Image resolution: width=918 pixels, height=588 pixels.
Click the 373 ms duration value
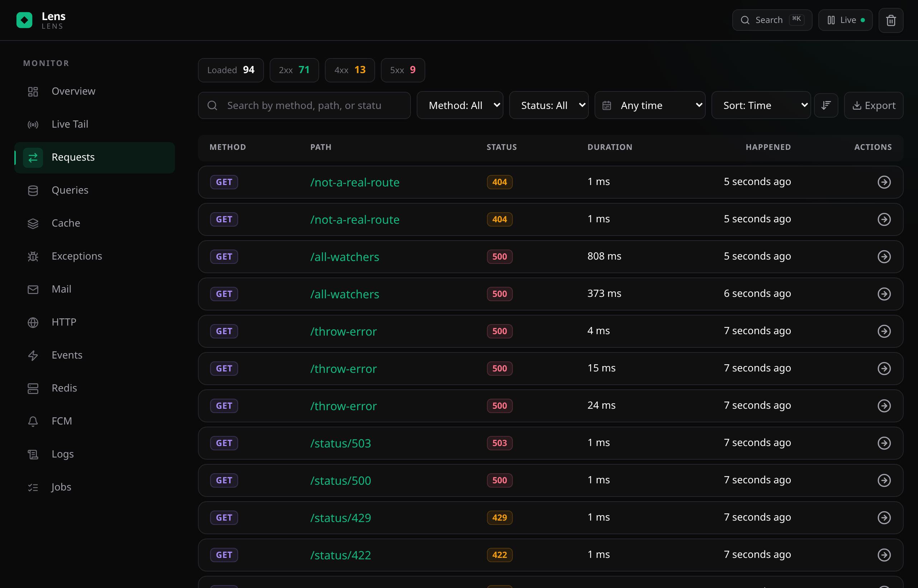coord(604,294)
